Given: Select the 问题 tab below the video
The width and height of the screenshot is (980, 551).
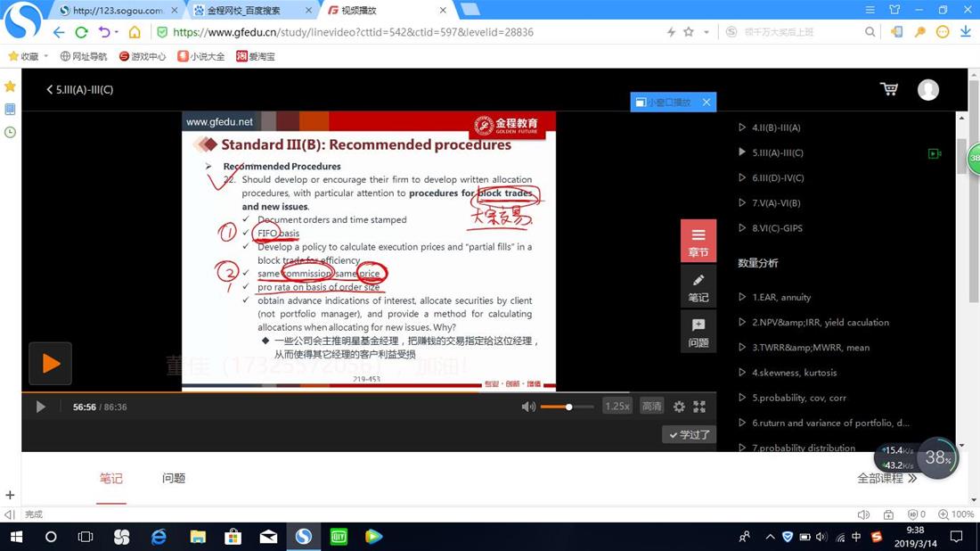Looking at the screenshot, I should (174, 479).
